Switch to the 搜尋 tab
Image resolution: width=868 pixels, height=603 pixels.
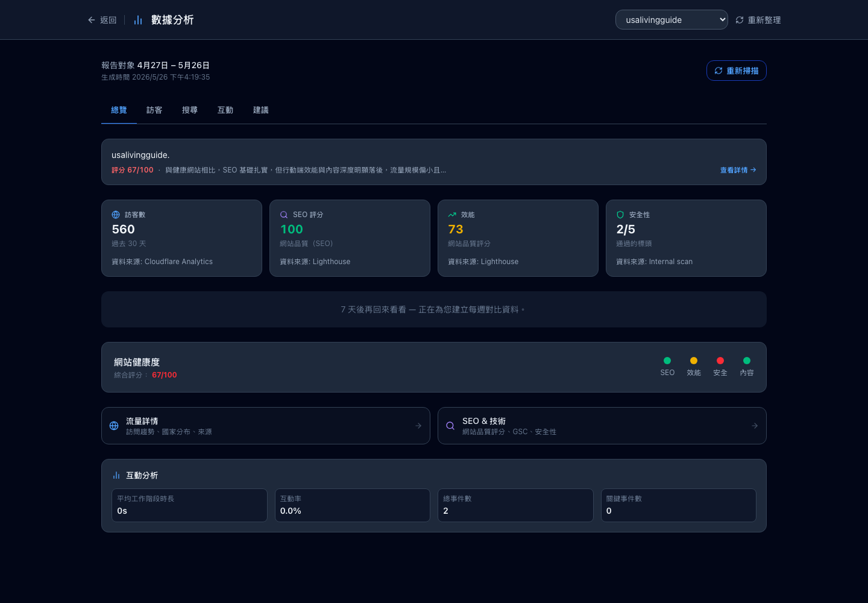[x=190, y=110]
